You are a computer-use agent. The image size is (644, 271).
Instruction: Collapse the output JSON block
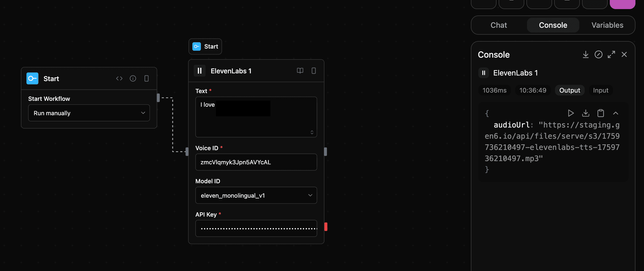point(616,113)
